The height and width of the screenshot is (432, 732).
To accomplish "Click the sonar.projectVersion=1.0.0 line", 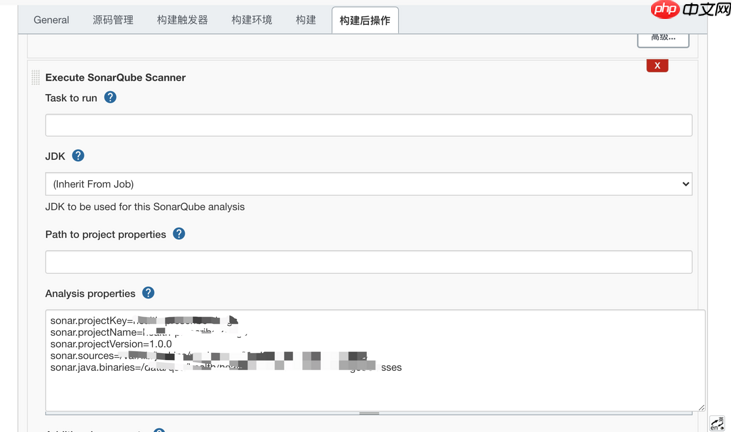I will click(111, 344).
